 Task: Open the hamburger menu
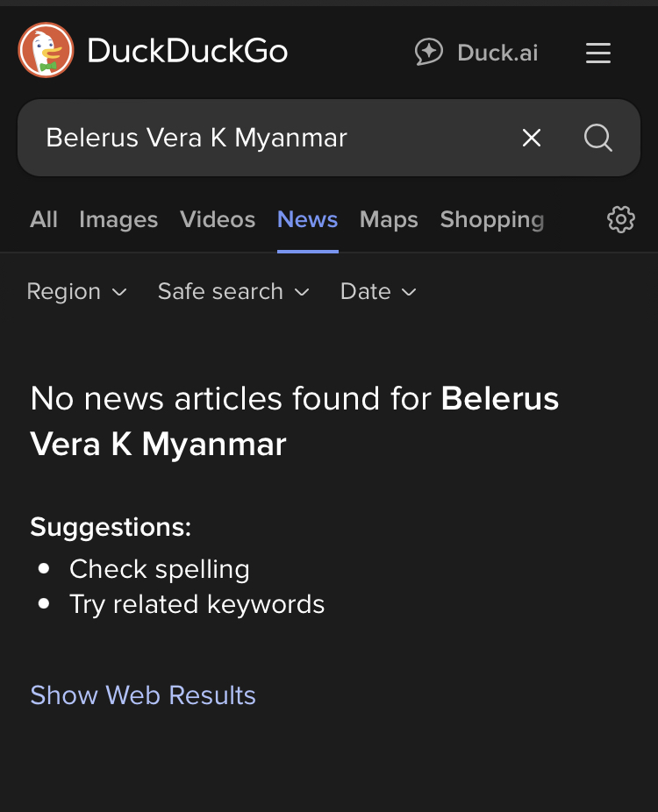598,53
